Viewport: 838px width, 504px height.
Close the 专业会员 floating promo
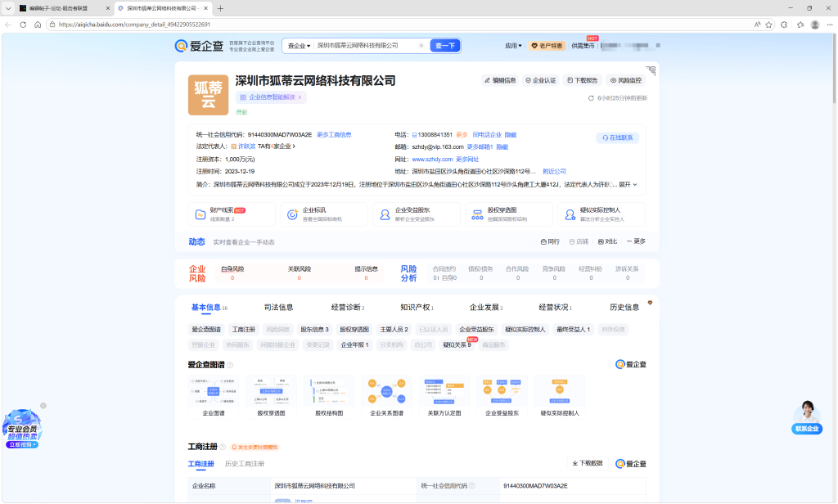[x=43, y=406]
